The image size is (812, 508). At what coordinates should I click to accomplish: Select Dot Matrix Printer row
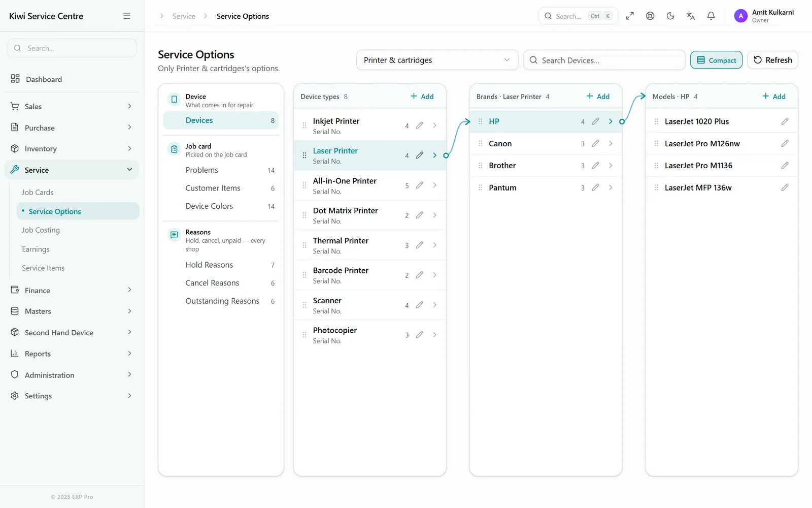point(370,215)
